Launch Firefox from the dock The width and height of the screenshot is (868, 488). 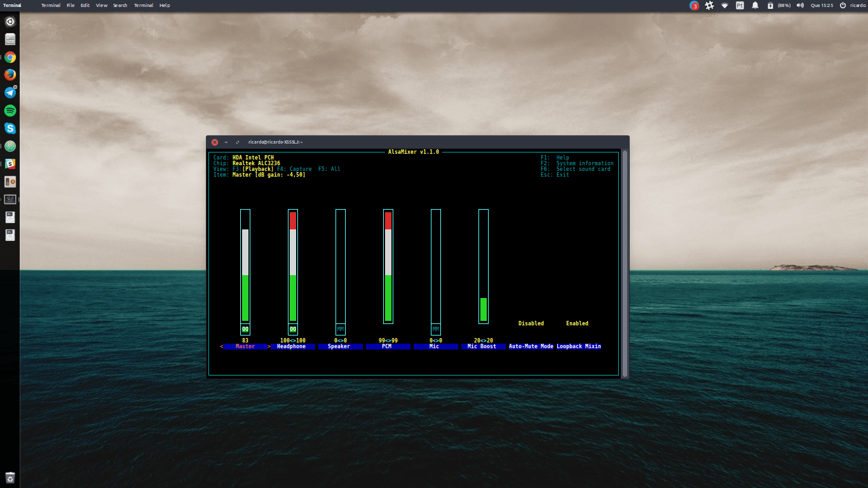[x=10, y=75]
